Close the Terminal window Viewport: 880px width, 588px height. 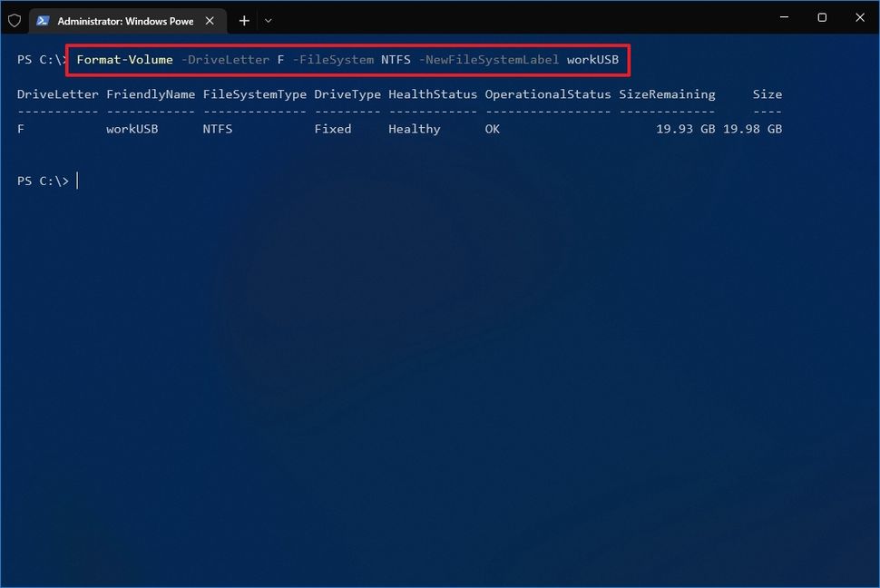pos(860,17)
